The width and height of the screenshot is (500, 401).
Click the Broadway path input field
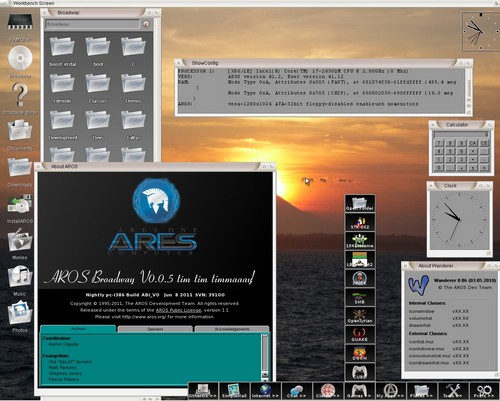click(92, 24)
